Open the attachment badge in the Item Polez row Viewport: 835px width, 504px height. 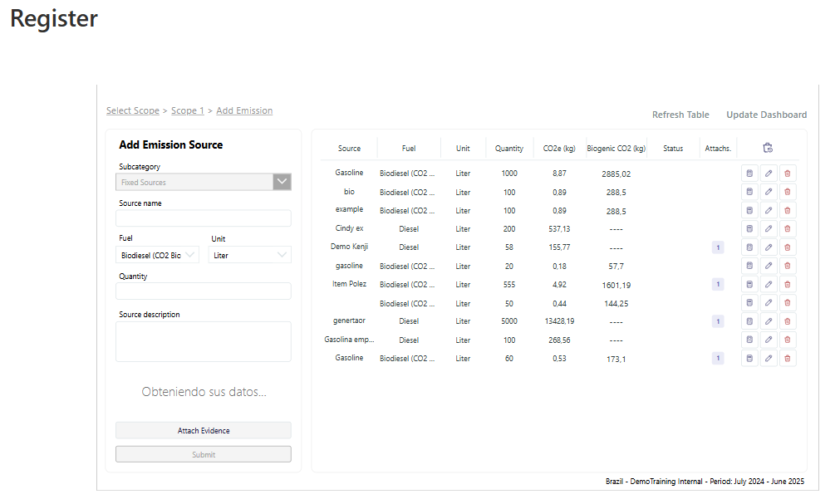[718, 284]
